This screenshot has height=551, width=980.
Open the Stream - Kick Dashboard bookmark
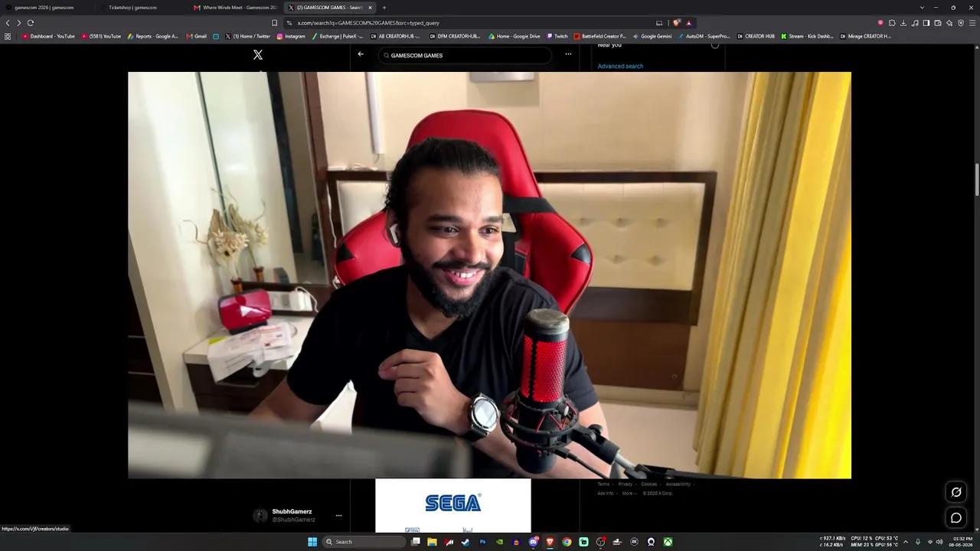pyautogui.click(x=807, y=36)
